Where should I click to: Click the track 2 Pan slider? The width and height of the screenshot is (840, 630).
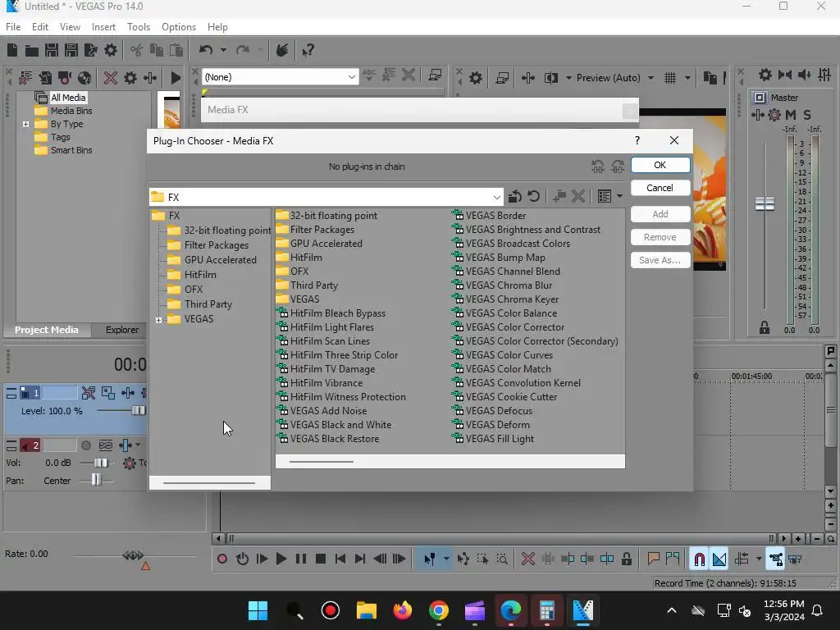click(96, 480)
